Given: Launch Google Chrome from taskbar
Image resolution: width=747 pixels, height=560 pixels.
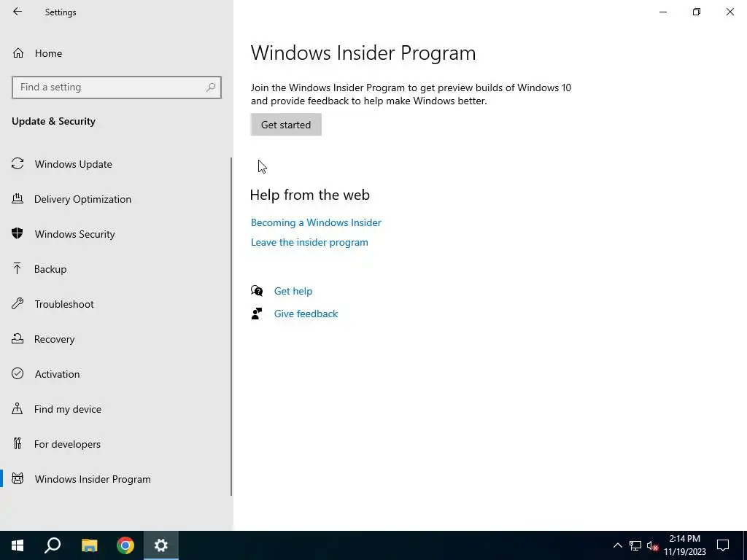Looking at the screenshot, I should click(x=125, y=545).
